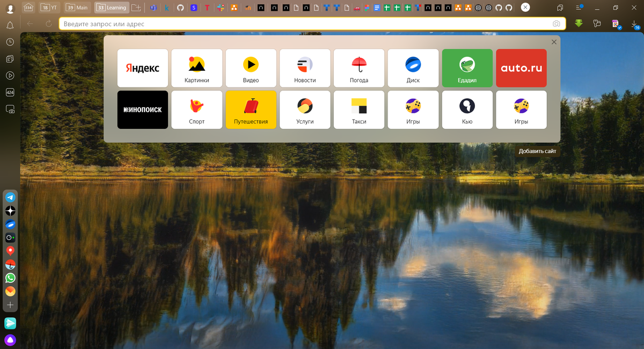Switch to the blue document tab
This screenshot has width=644, height=349.
(x=377, y=8)
